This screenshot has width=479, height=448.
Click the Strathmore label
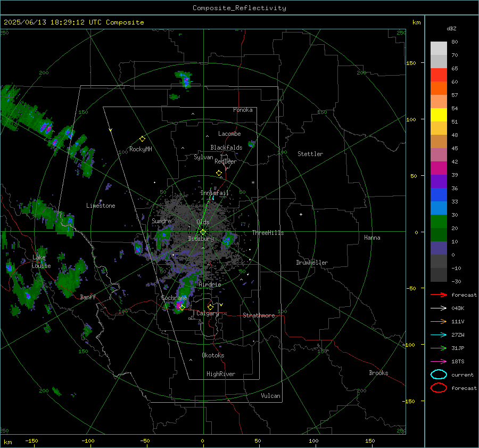pyautogui.click(x=259, y=315)
